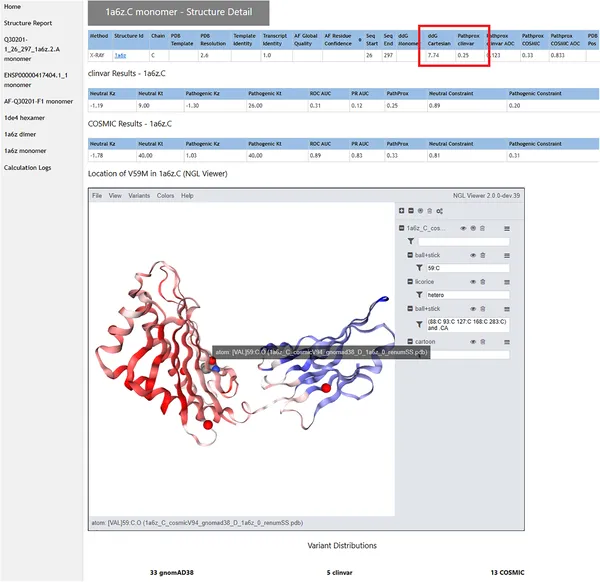Toggle visibility of 1a6z_C_cos component

point(463,228)
